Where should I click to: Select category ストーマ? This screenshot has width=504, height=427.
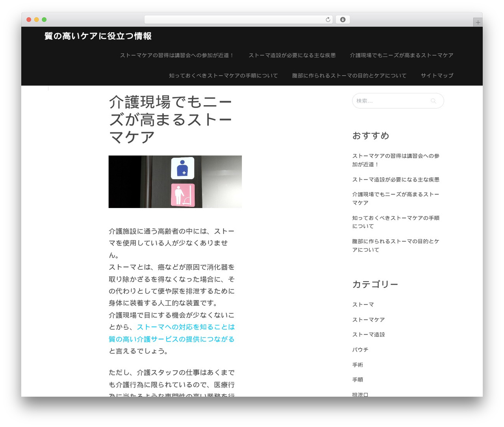click(363, 304)
